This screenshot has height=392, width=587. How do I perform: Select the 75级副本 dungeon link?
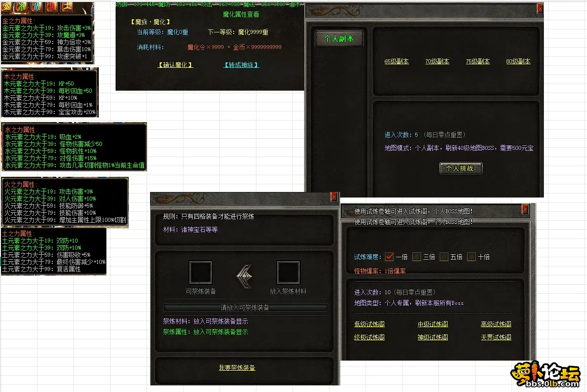[478, 61]
